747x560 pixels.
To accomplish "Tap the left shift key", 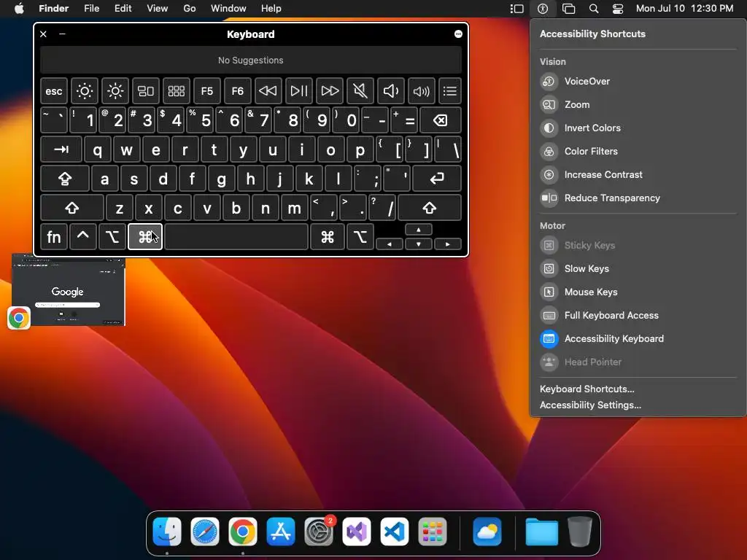I will 72,208.
